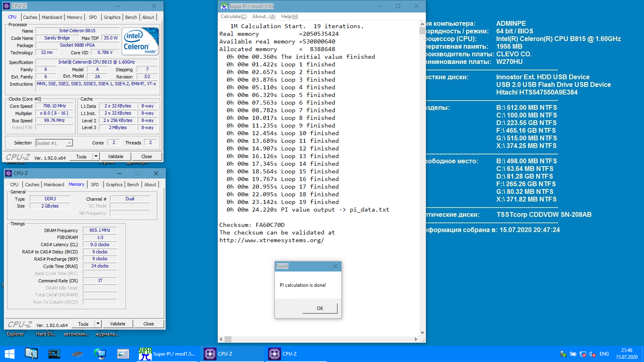
Task: Open Help menu in Super PI
Action: (x=290, y=16)
